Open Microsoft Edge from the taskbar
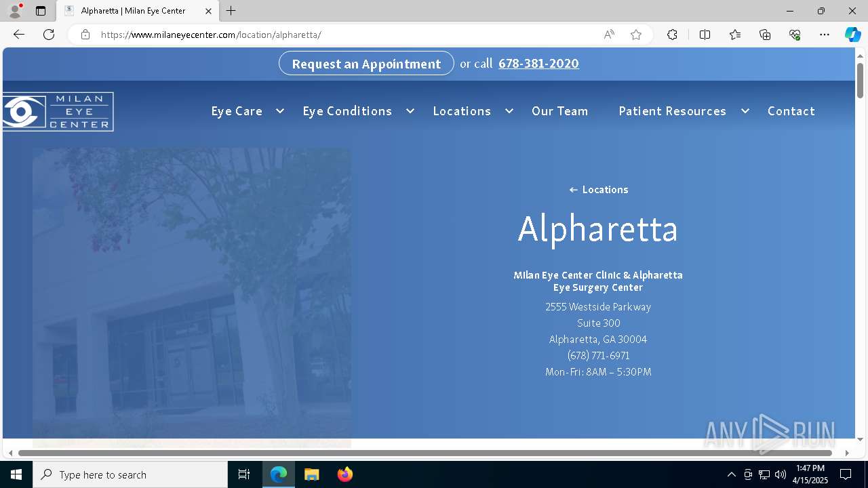868x488 pixels. click(x=279, y=474)
